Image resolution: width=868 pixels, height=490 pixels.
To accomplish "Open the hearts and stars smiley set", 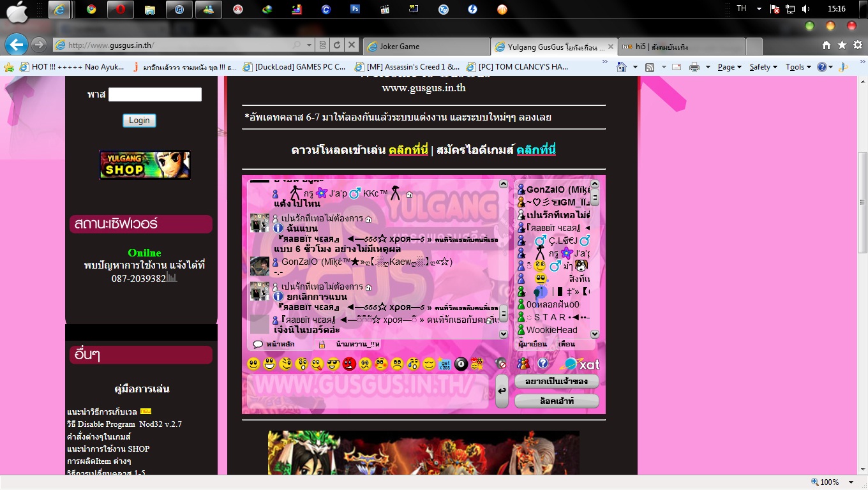I will 477,364.
